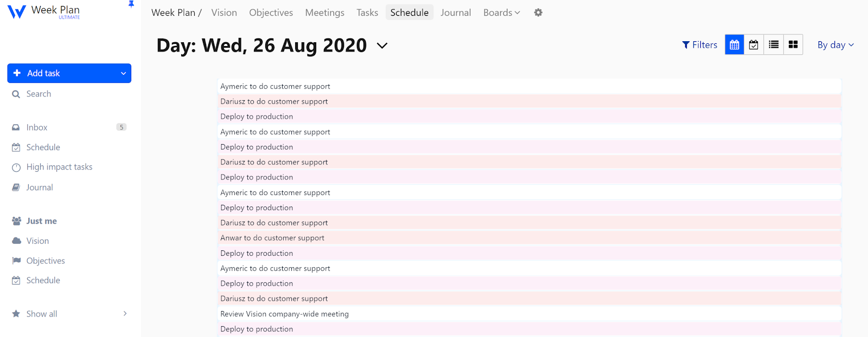868x337 pixels.
Task: Expand the Add task dropdown arrow
Action: 123,74
